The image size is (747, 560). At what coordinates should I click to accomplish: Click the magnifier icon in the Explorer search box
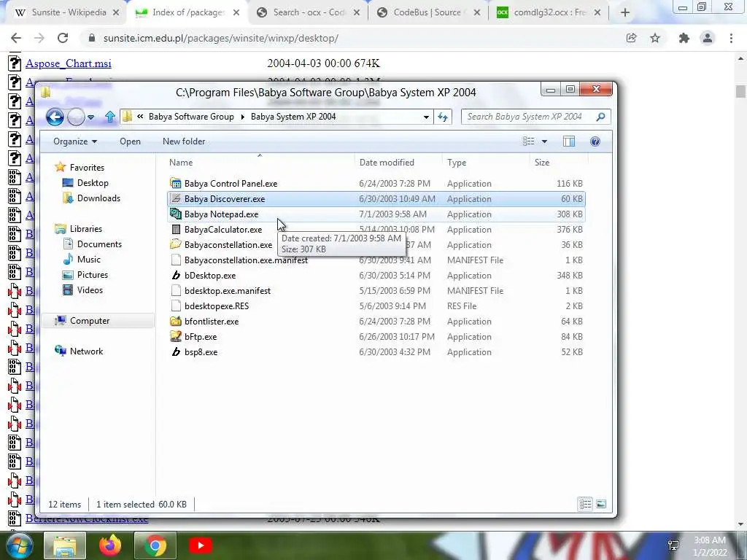(x=601, y=117)
